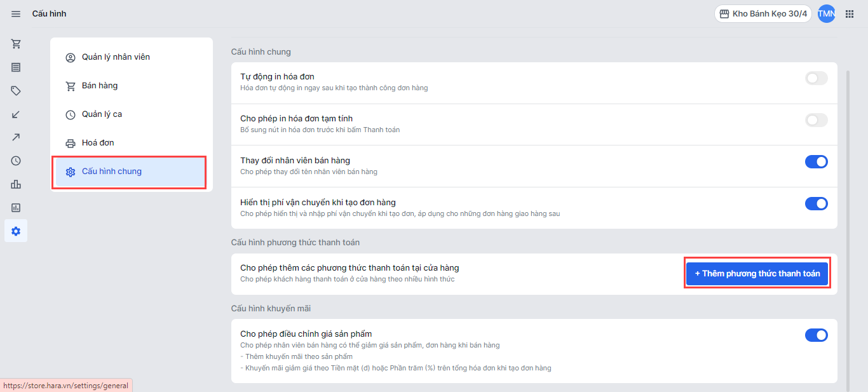868x392 pixels.
Task: Enable Cho phép in hóa đơn tạm tính
Action: [x=816, y=120]
